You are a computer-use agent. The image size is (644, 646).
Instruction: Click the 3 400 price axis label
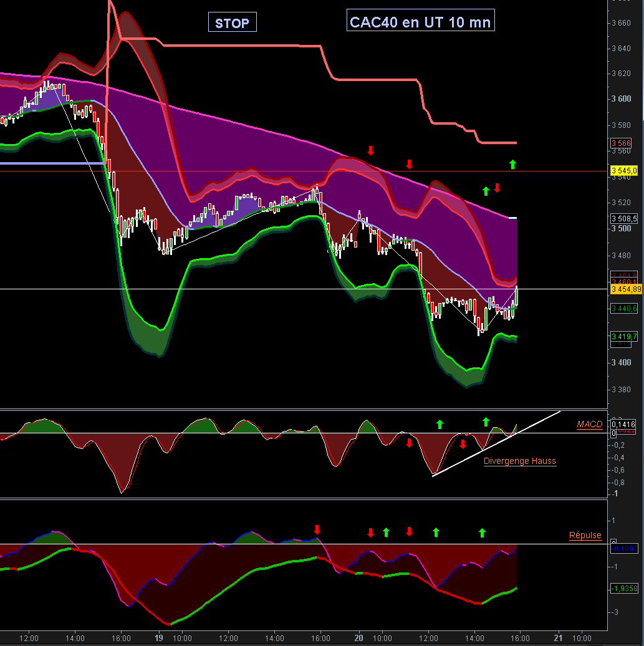(621, 362)
